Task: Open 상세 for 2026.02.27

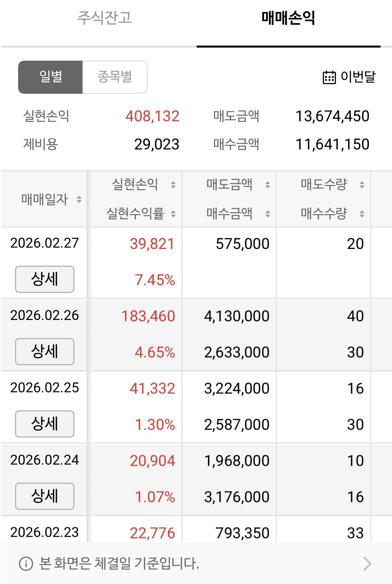Action: point(45,279)
